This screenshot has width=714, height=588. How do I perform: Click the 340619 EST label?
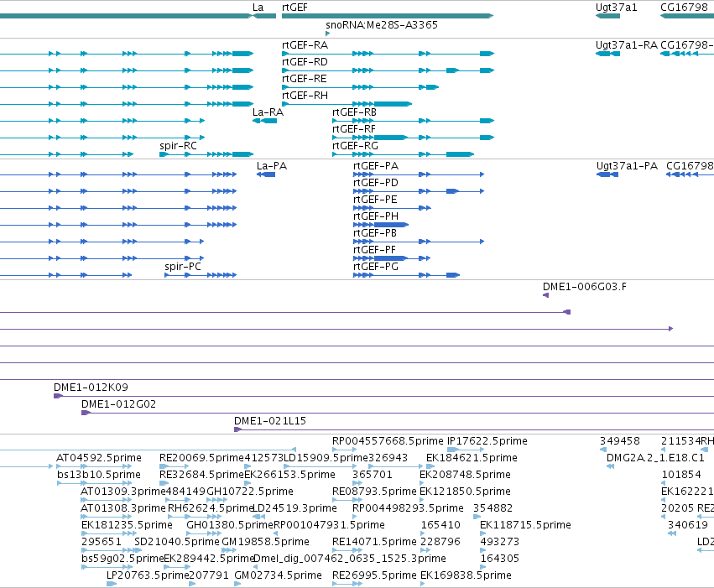pyautogui.click(x=688, y=525)
